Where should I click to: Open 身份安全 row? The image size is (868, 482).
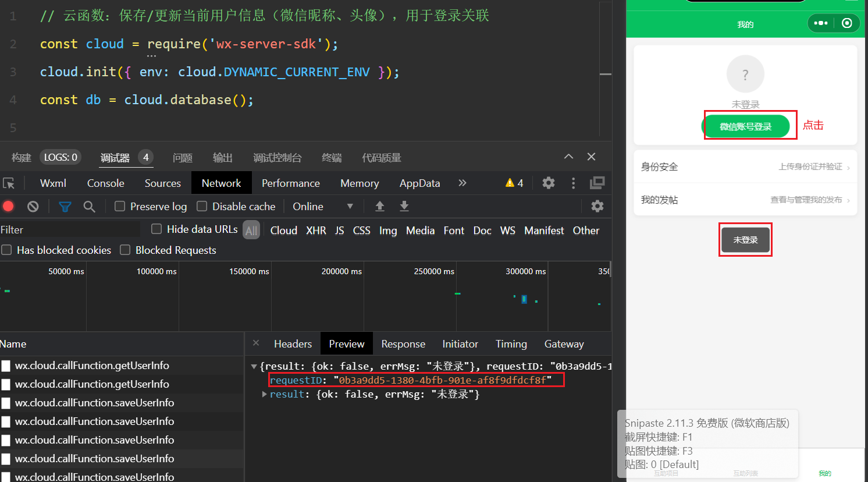(x=745, y=166)
